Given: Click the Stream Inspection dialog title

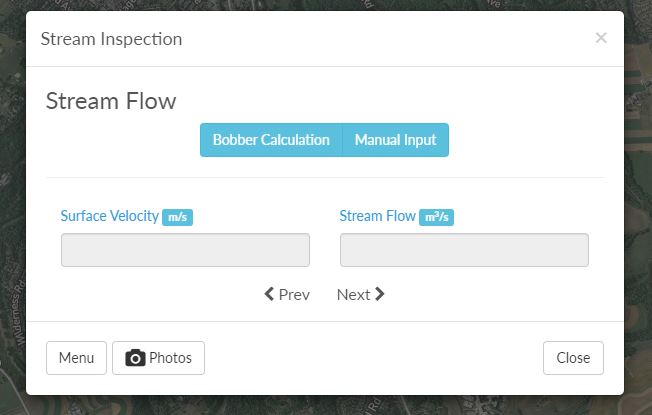Looking at the screenshot, I should [111, 39].
